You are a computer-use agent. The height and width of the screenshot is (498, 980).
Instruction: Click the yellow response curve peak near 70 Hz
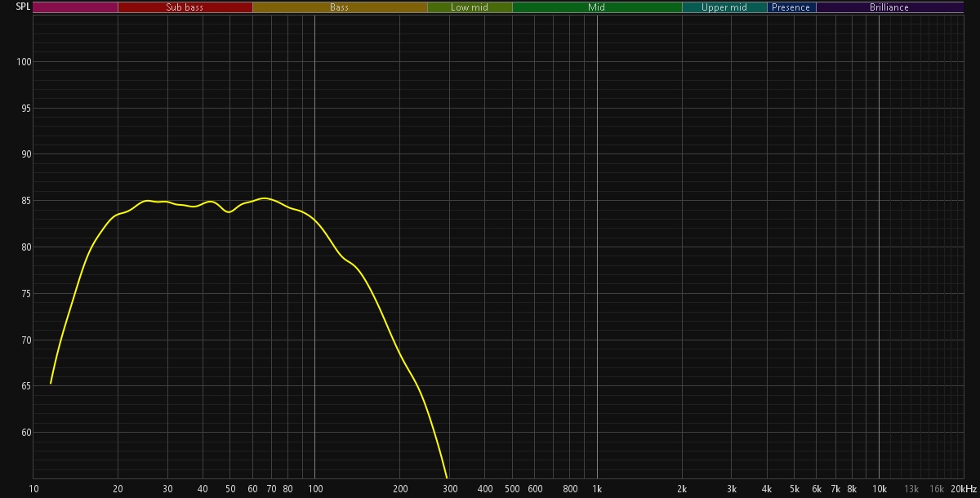pos(265,198)
